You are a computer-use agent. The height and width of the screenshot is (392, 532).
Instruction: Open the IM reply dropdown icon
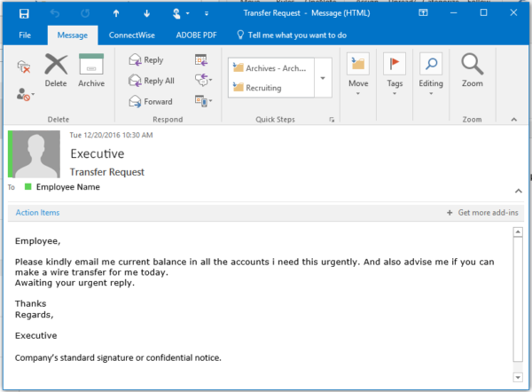203,80
